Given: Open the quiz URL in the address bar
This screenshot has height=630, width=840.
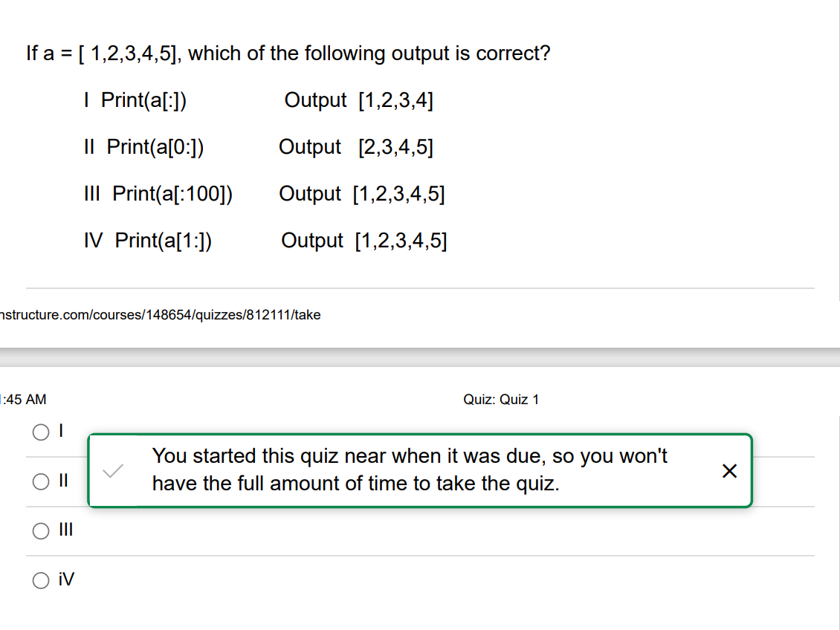Looking at the screenshot, I should [160, 314].
